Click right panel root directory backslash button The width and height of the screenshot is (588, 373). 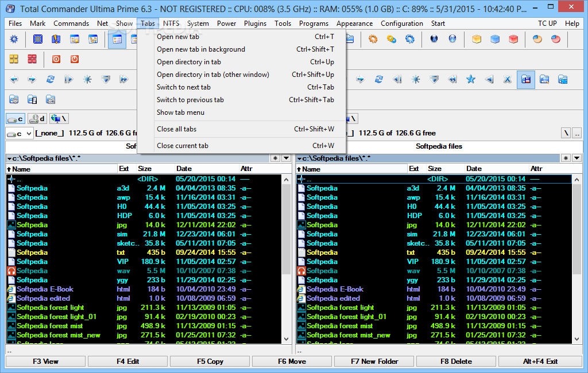(566, 134)
